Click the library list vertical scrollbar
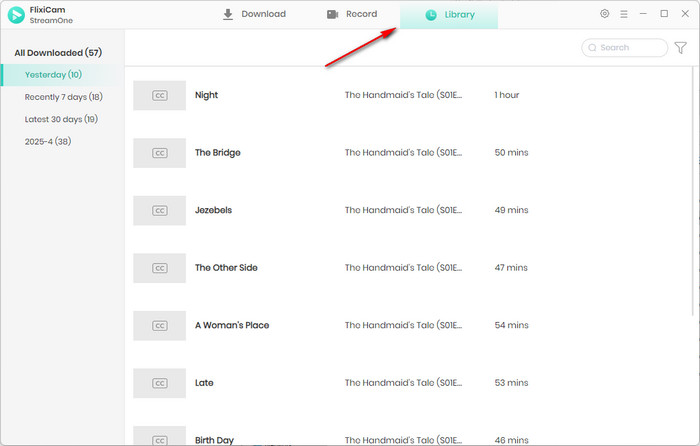The width and height of the screenshot is (700, 446). [693, 192]
